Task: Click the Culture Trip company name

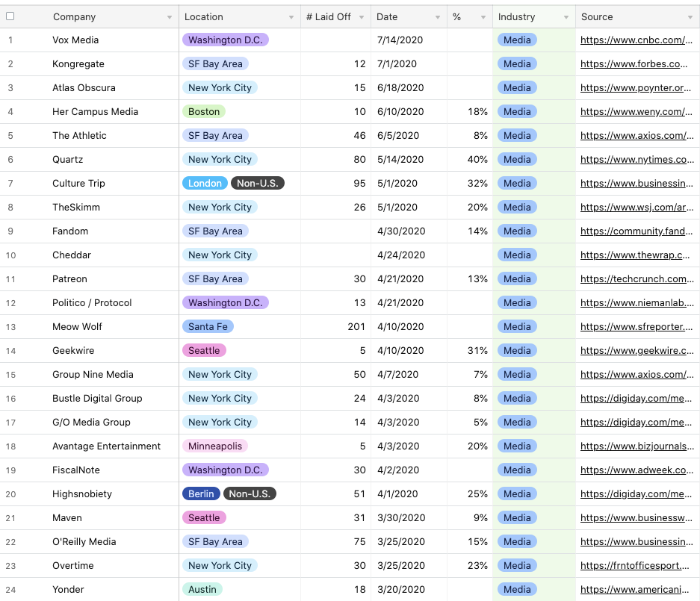Action: tap(78, 184)
